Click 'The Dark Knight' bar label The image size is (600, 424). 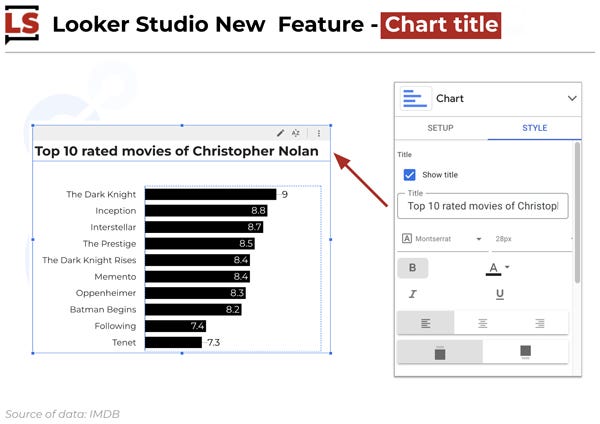click(x=101, y=194)
